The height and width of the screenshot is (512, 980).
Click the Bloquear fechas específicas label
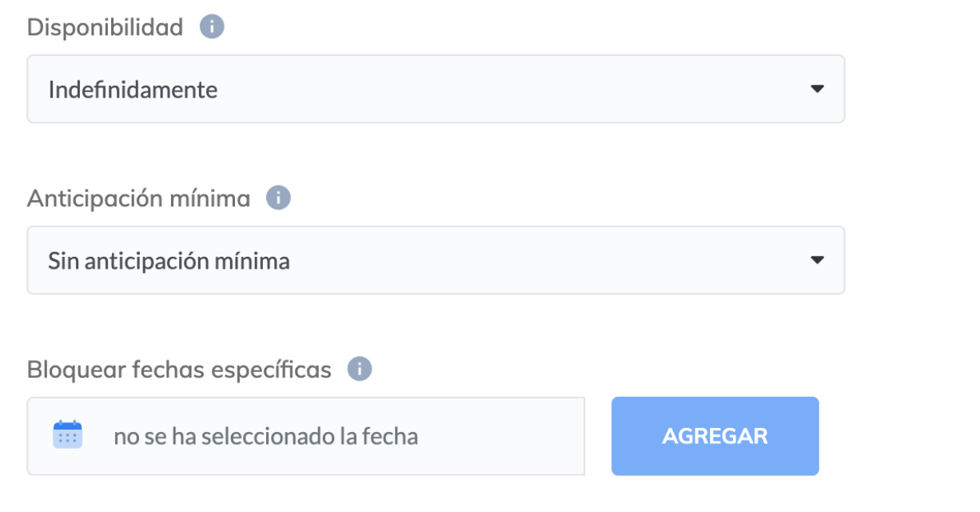pos(179,370)
